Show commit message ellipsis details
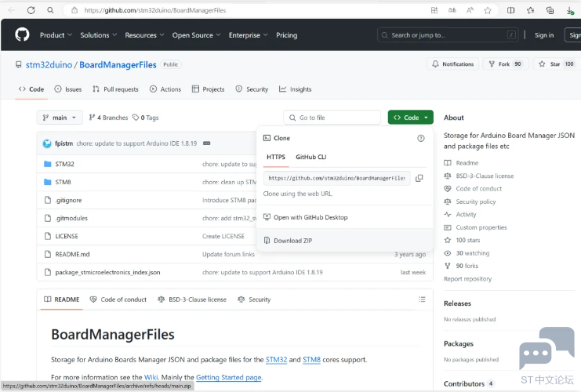The height and width of the screenshot is (392, 581). (207, 143)
